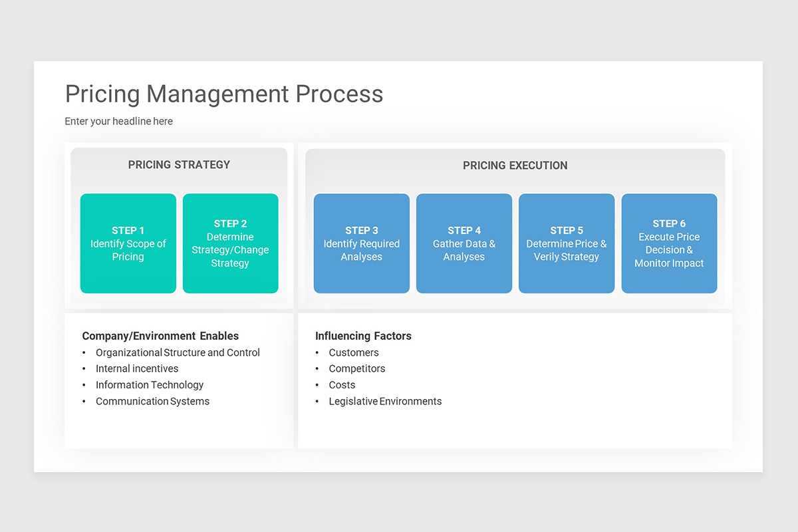Image resolution: width=798 pixels, height=532 pixels.
Task: Select the PRICING EXECUTION heading
Action: [x=515, y=166]
